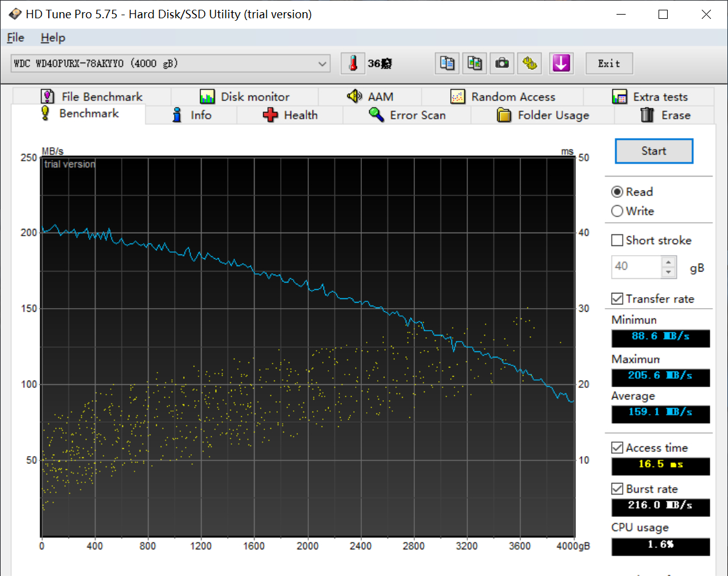Switch to the Extra tests tab

[649, 97]
